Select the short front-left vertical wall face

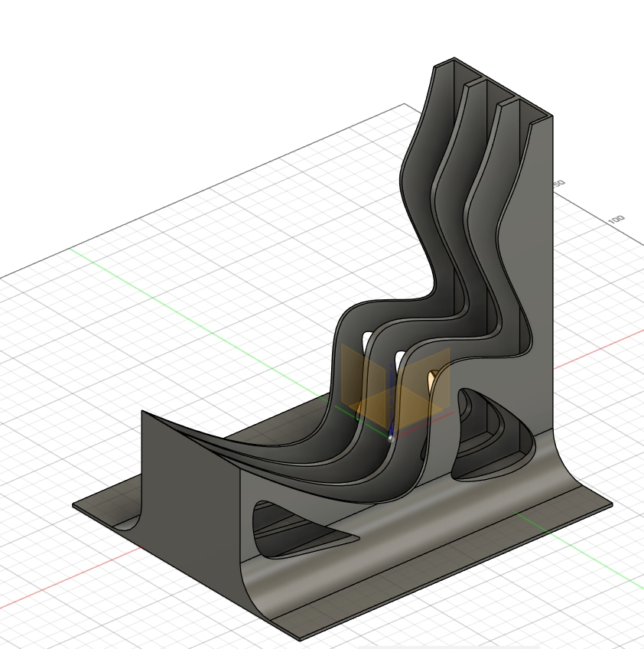[x=190, y=467]
